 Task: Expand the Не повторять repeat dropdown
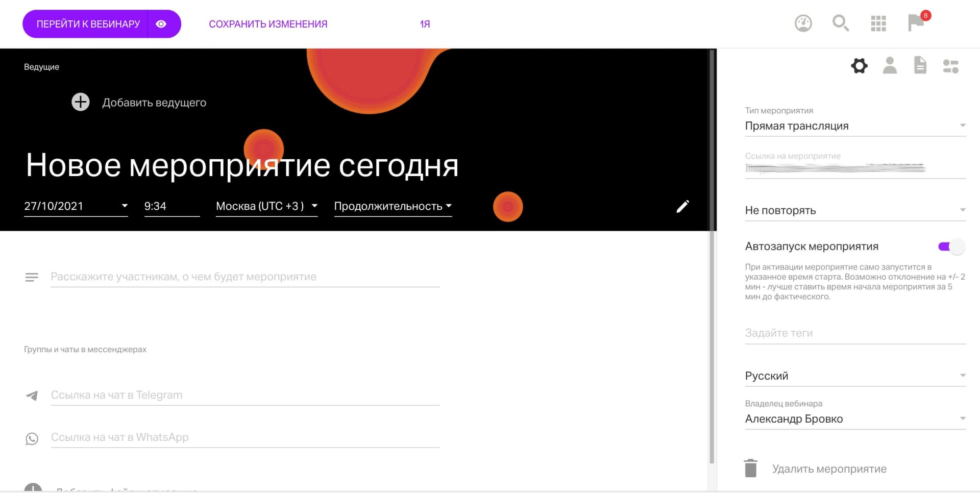click(x=962, y=210)
